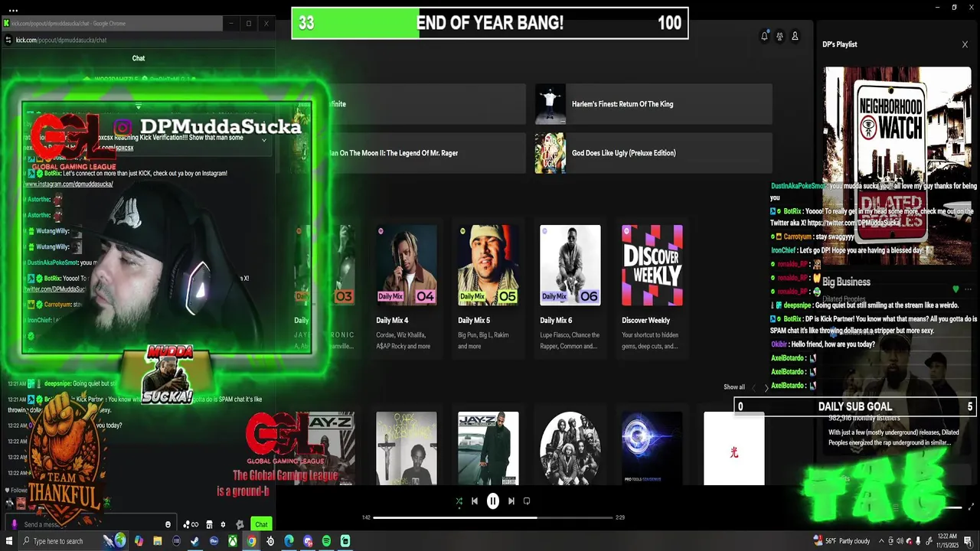This screenshot has height=551, width=980.
Task: Open the taskbar clock showing 12:22 AM
Action: 947,541
